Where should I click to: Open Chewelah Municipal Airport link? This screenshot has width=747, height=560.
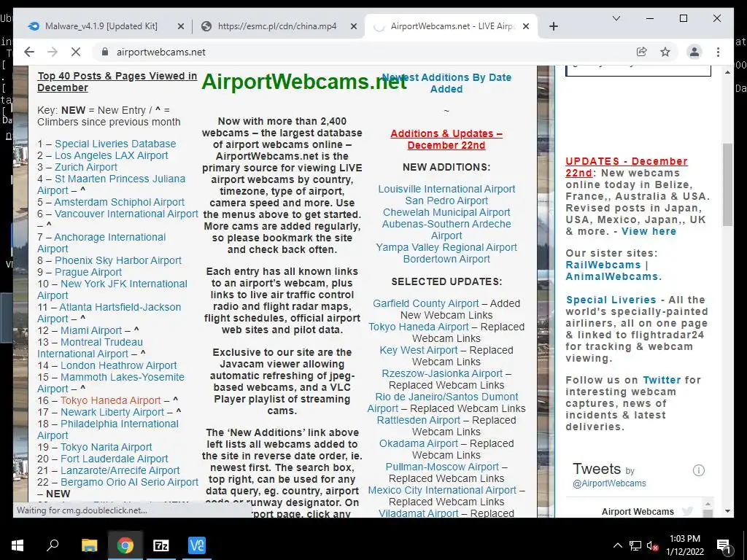(x=446, y=212)
